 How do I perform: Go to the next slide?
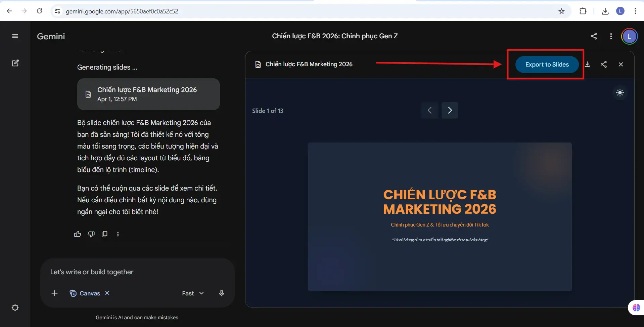(450, 110)
